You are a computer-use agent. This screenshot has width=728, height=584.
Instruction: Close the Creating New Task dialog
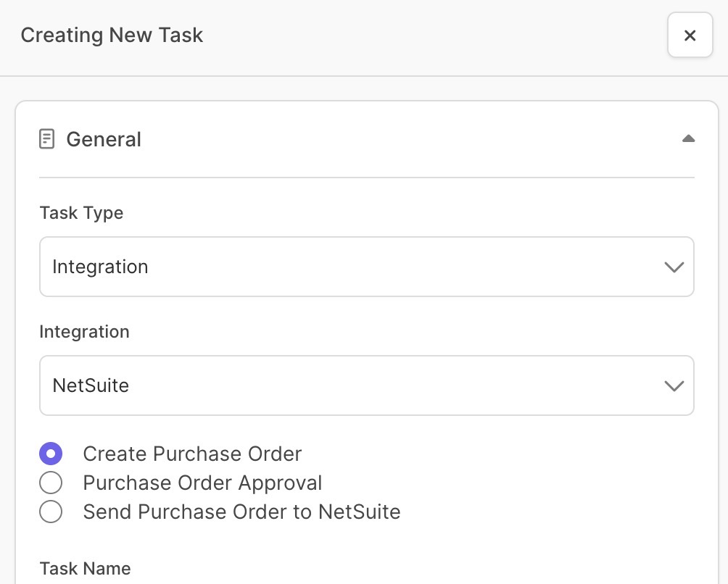pyautogui.click(x=690, y=36)
